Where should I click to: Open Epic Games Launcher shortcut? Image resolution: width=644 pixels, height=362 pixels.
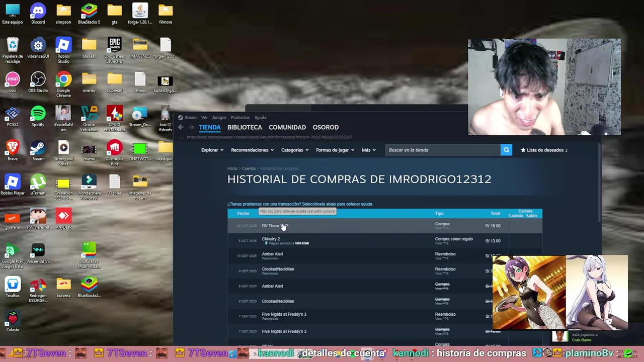(114, 50)
